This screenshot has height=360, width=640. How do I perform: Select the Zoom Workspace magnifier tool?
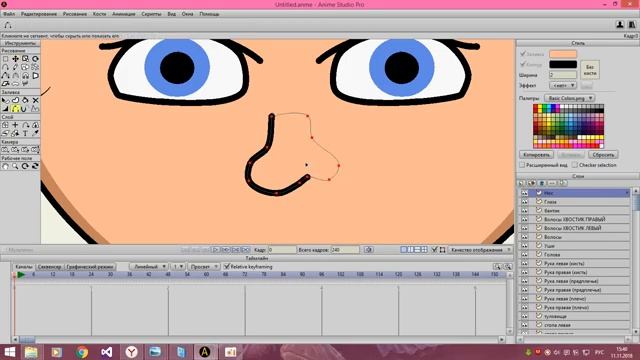(x=16, y=166)
